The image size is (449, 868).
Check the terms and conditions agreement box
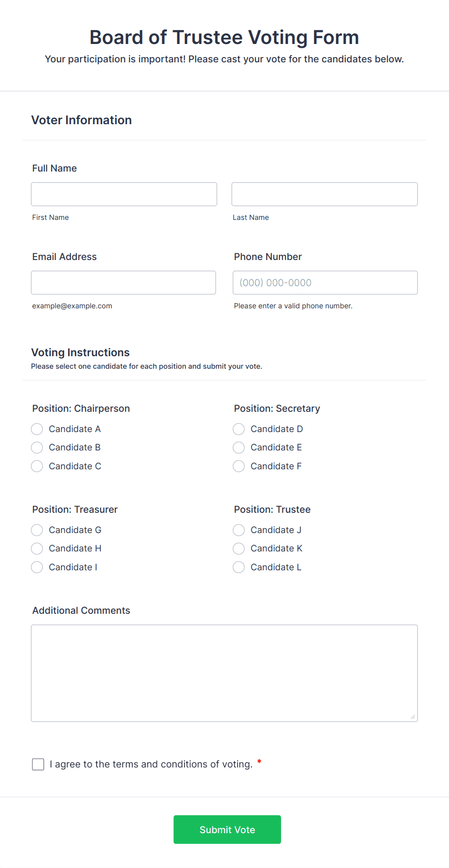tap(38, 764)
